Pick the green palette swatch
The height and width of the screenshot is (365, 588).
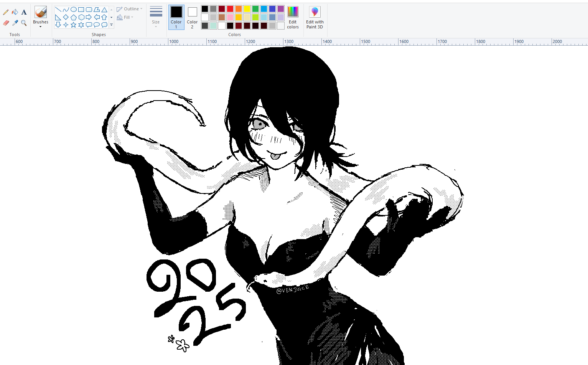255,9
